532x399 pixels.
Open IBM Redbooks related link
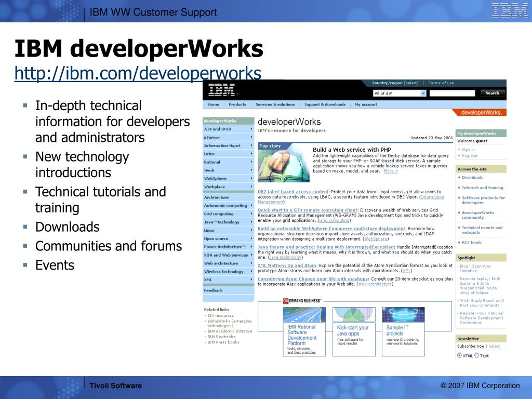[221, 337]
